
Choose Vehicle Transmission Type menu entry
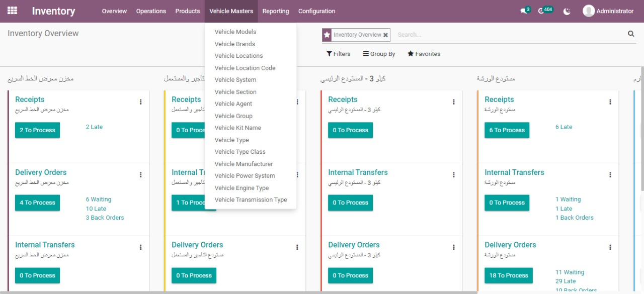[x=251, y=200]
